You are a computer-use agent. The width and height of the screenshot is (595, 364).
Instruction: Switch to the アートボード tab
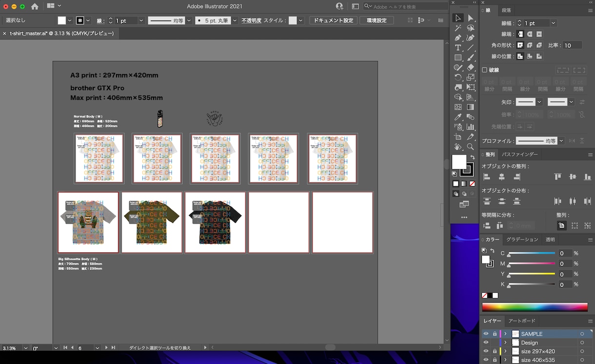522,321
